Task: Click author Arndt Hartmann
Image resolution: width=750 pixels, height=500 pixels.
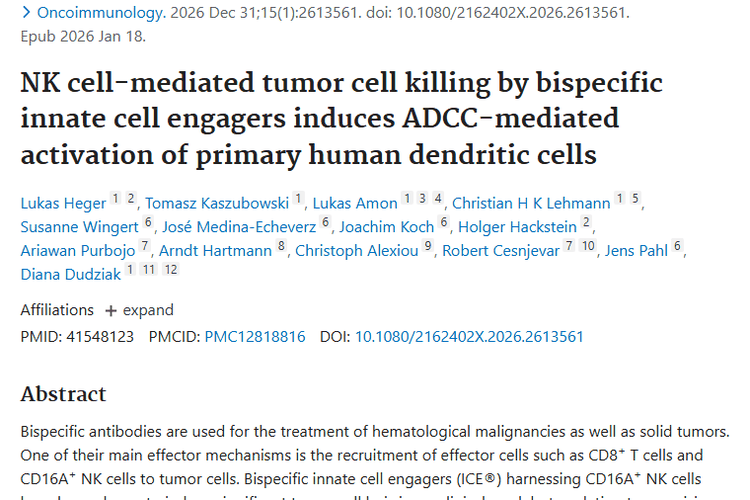Action: [x=215, y=251]
